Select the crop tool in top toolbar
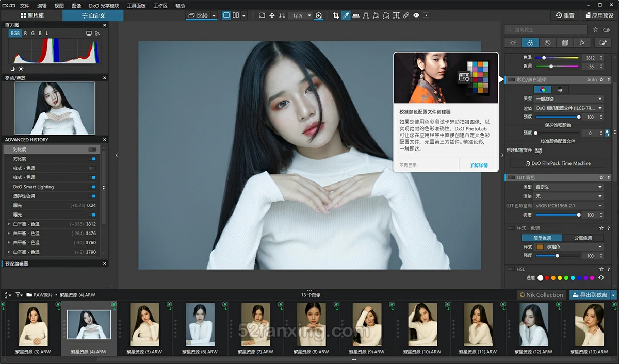This screenshot has height=364, width=619. pos(336,15)
